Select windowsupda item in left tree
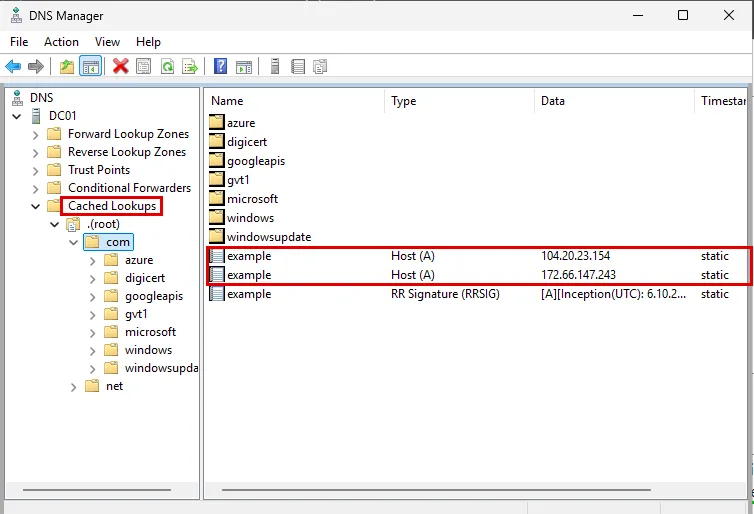The width and height of the screenshot is (754, 514). [161, 368]
